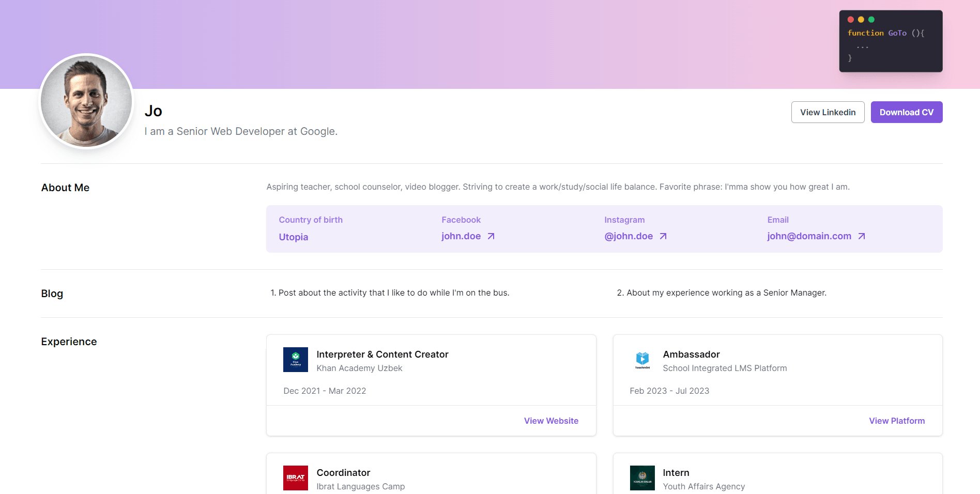Click the Khan Academy Uzbek company name
This screenshot has width=980, height=494.
359,368
